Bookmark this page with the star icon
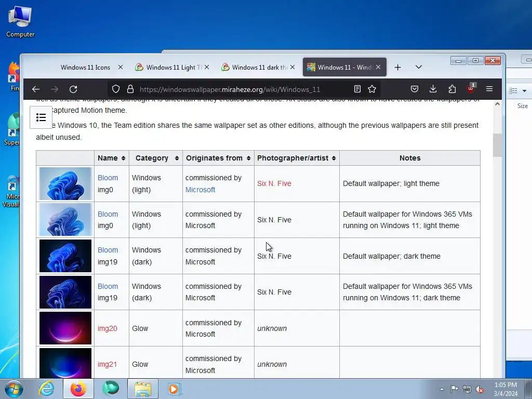Viewport: 532px width, 399px height. (x=372, y=89)
